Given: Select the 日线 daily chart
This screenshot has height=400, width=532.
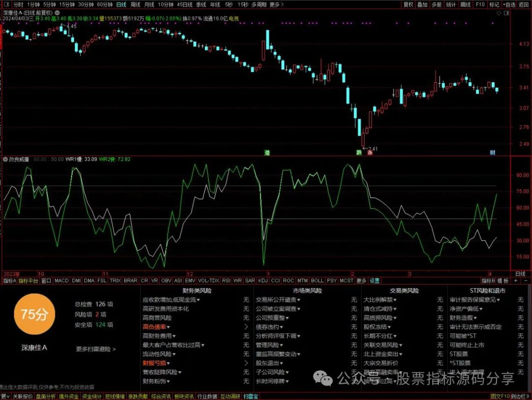Looking at the screenshot, I should (x=121, y=4).
